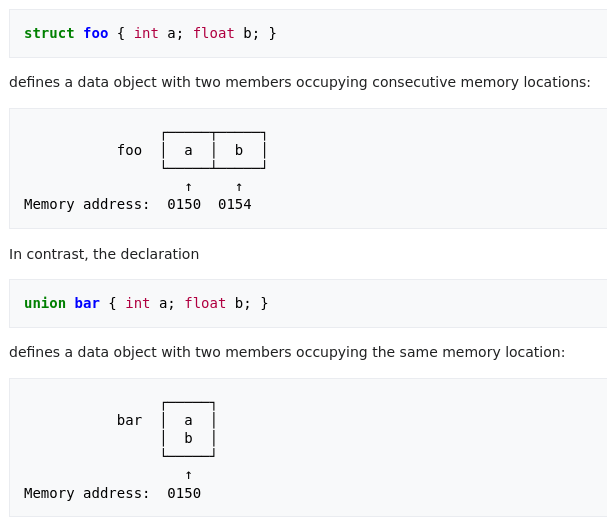Click the 'int' type in union bar code

click(138, 303)
